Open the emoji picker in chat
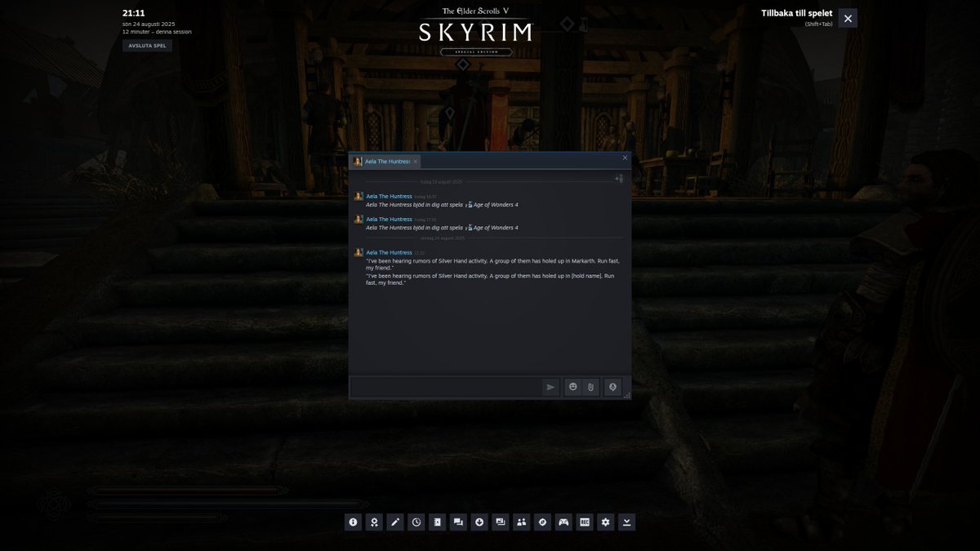Viewport: 980px width, 551px height. (x=573, y=387)
